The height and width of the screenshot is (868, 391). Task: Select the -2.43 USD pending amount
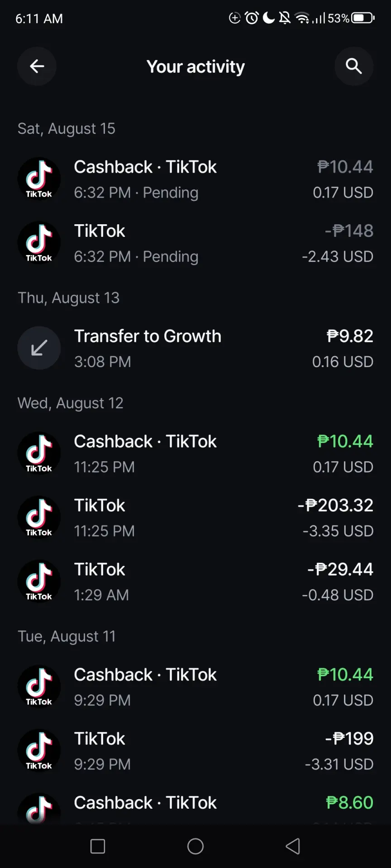click(338, 256)
